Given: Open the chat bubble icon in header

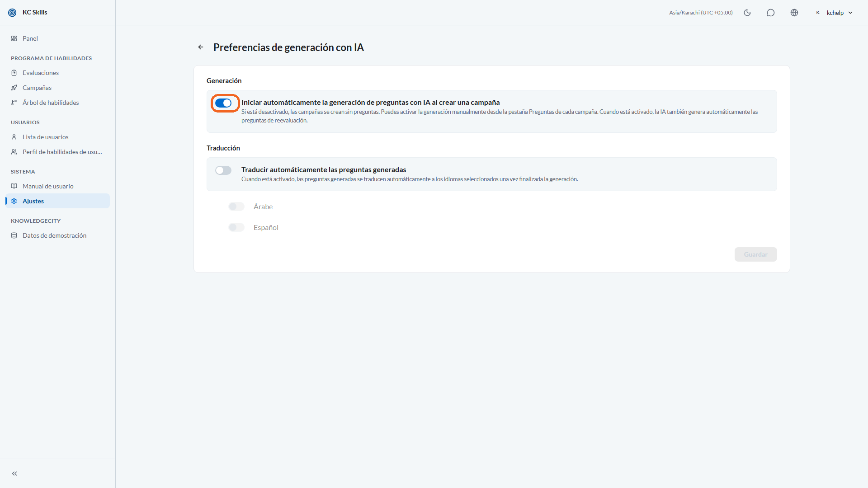Looking at the screenshot, I should [771, 13].
